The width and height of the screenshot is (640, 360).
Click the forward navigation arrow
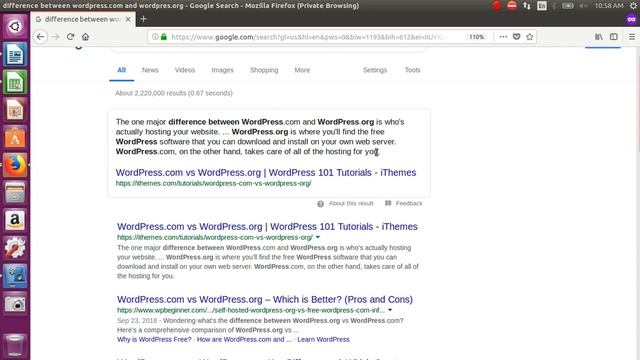pos(56,37)
